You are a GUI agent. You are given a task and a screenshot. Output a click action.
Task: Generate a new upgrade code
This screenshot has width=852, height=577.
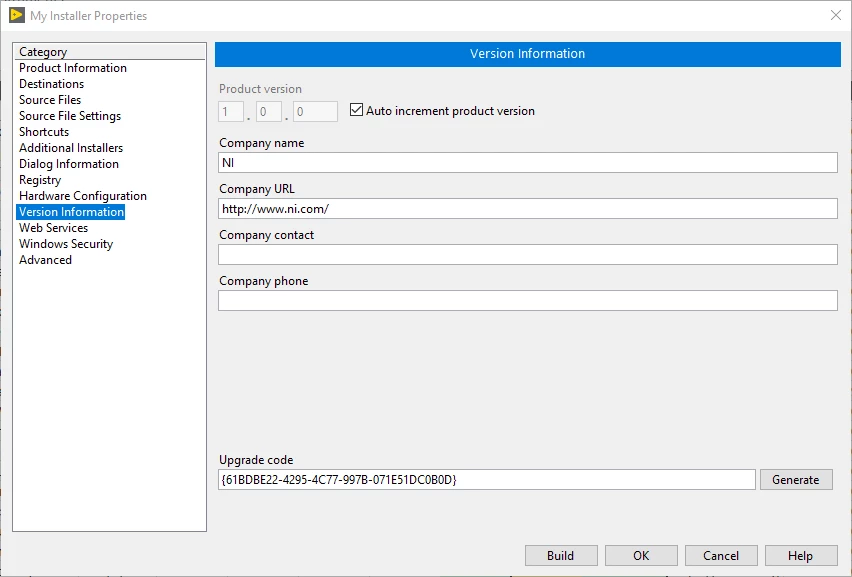tap(796, 480)
